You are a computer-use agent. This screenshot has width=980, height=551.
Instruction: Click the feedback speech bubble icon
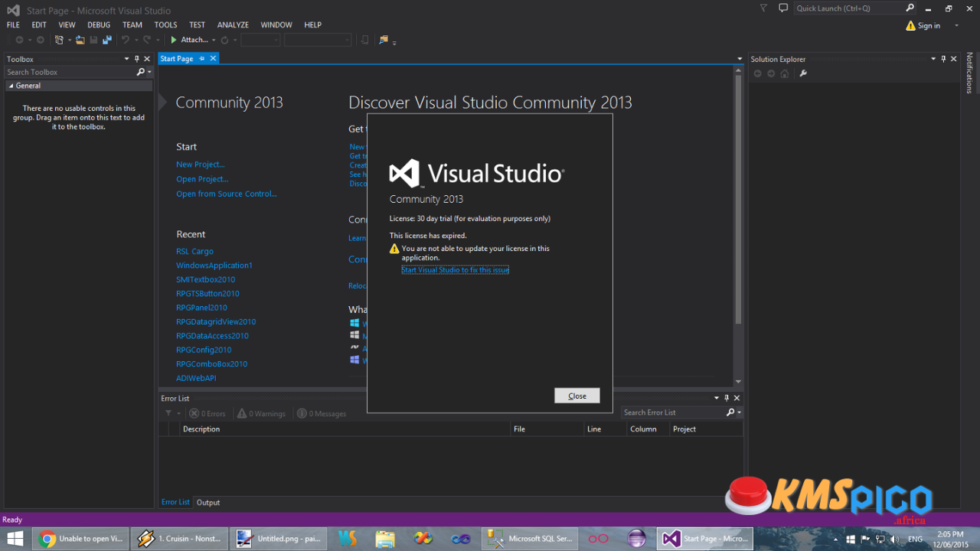783,8
